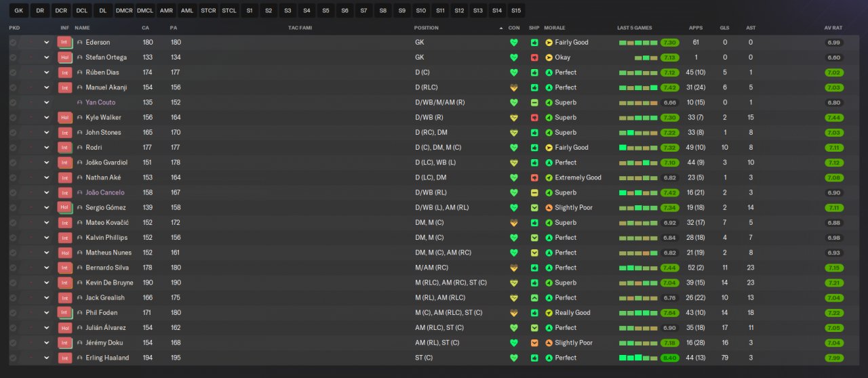Click Stefan Ortega's red match sharpness icon

point(534,58)
